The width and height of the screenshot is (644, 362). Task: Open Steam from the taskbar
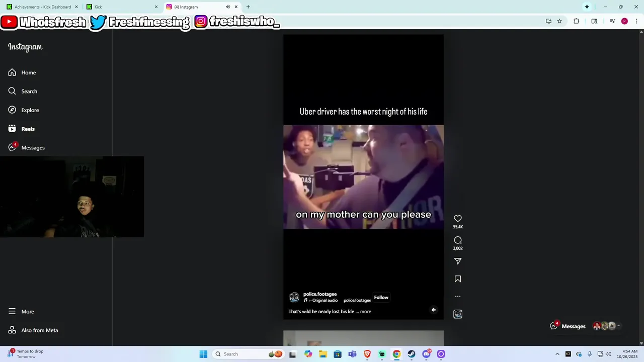coord(412,354)
